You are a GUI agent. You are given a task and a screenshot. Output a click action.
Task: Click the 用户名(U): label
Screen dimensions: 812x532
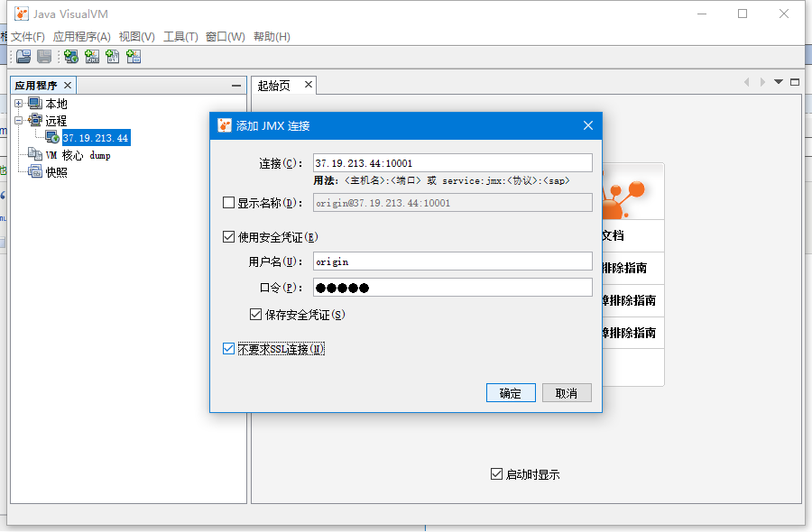point(275,261)
